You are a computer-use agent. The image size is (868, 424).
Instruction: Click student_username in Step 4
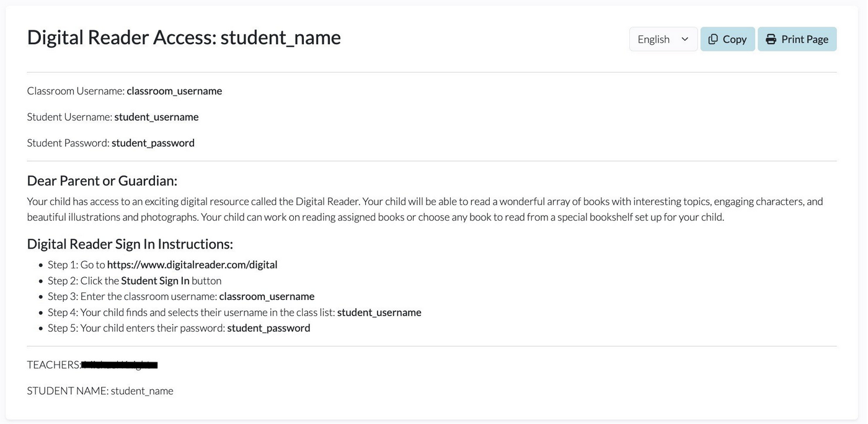pyautogui.click(x=379, y=312)
